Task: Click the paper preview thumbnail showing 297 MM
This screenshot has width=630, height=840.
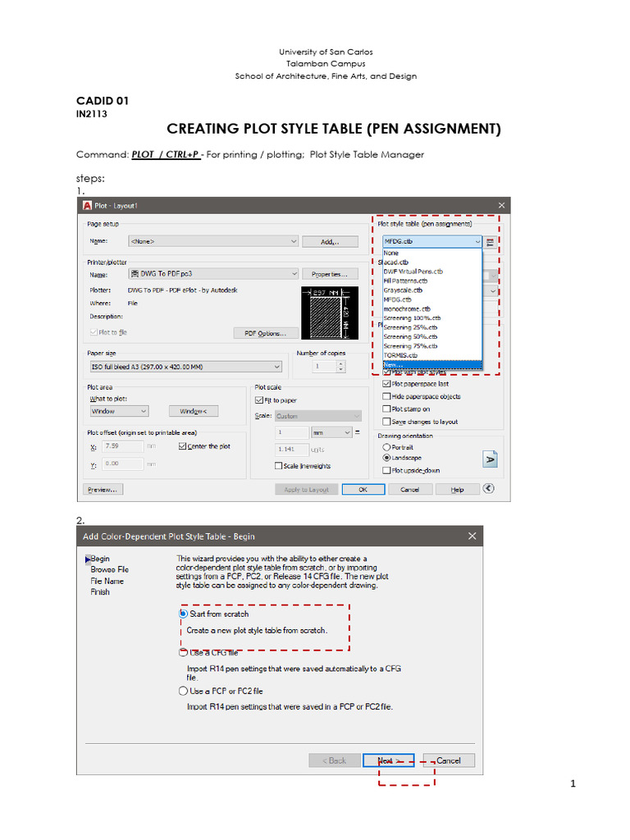Action: coord(330,313)
